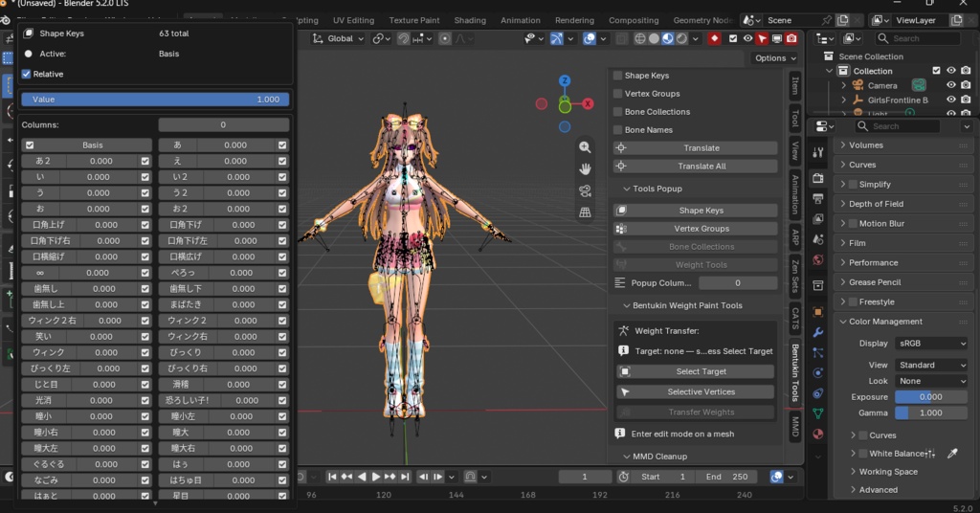Viewport: 980px width, 513px height.
Task: Click the viewport Zoom magnifier gizmo
Action: click(x=585, y=147)
